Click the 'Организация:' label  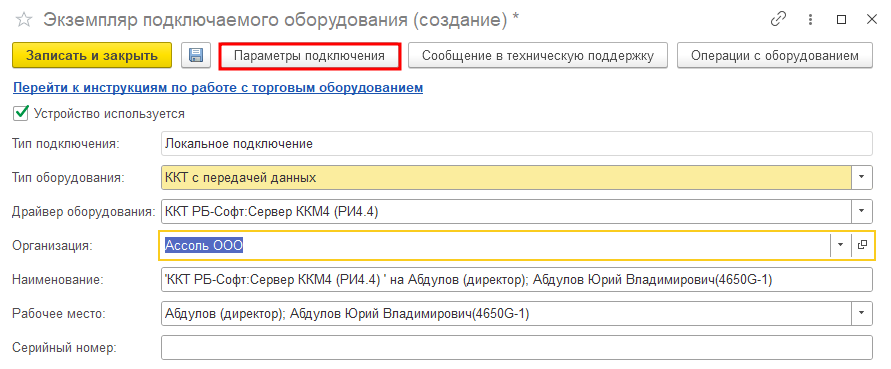coord(52,245)
